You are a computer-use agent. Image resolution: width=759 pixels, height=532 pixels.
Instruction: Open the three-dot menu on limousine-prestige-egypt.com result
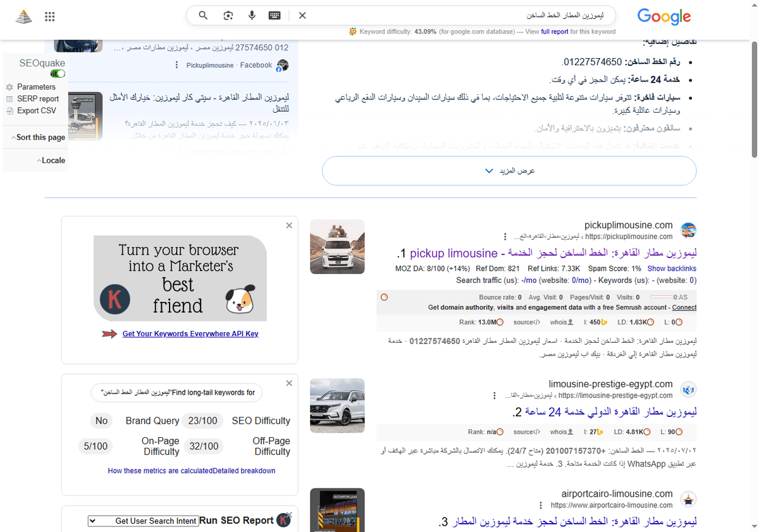[x=494, y=395]
